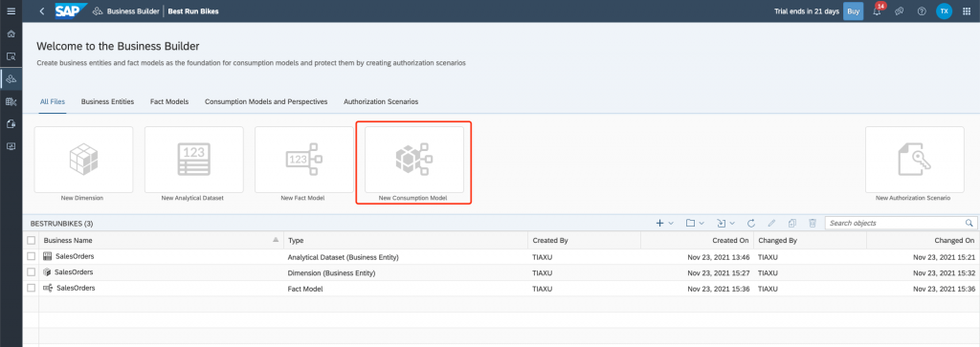This screenshot has width=980, height=347.
Task: Open the Authorization Scenarios tab
Action: 381,101
